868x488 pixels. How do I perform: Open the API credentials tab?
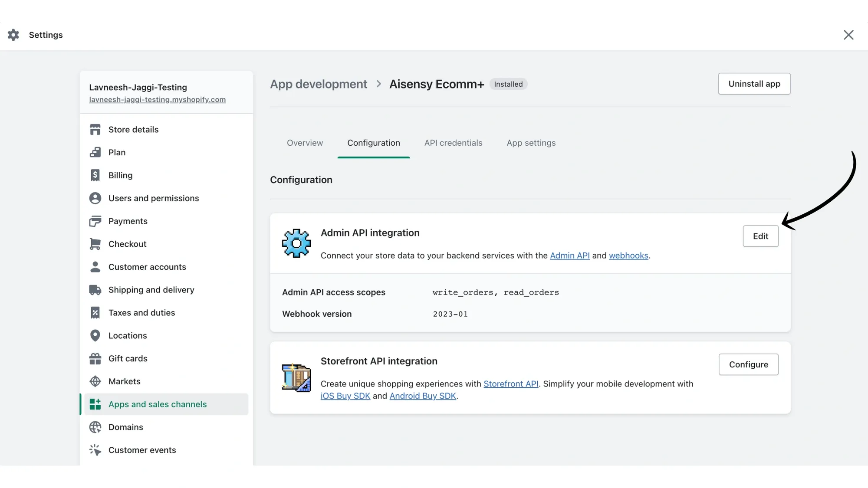point(453,143)
